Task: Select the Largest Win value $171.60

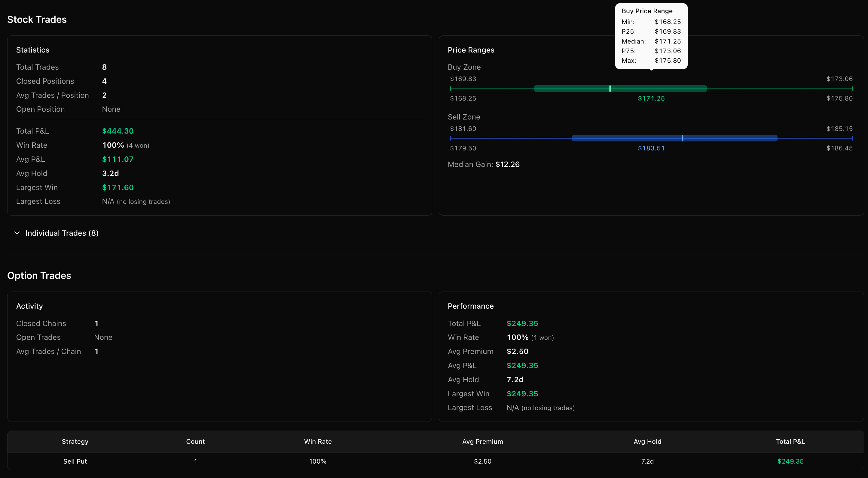Action: [118, 187]
